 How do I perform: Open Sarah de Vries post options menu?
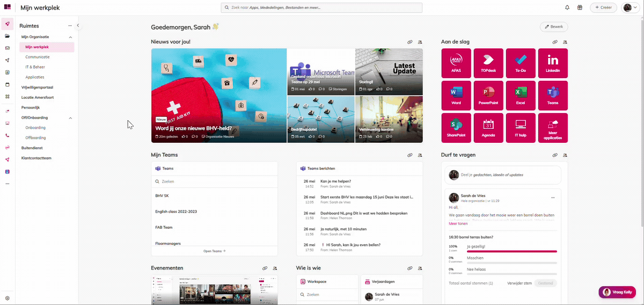pos(553,198)
